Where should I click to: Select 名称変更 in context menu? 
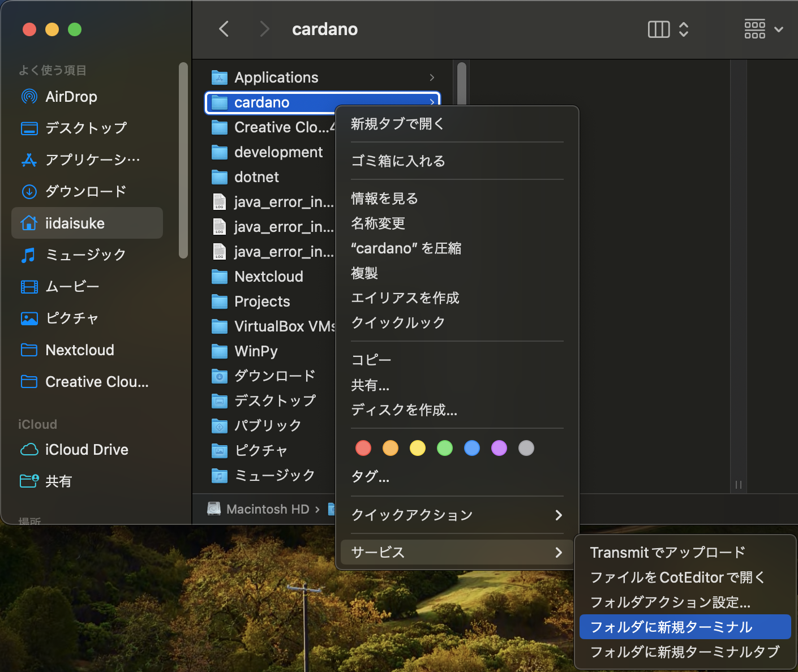click(x=457, y=223)
